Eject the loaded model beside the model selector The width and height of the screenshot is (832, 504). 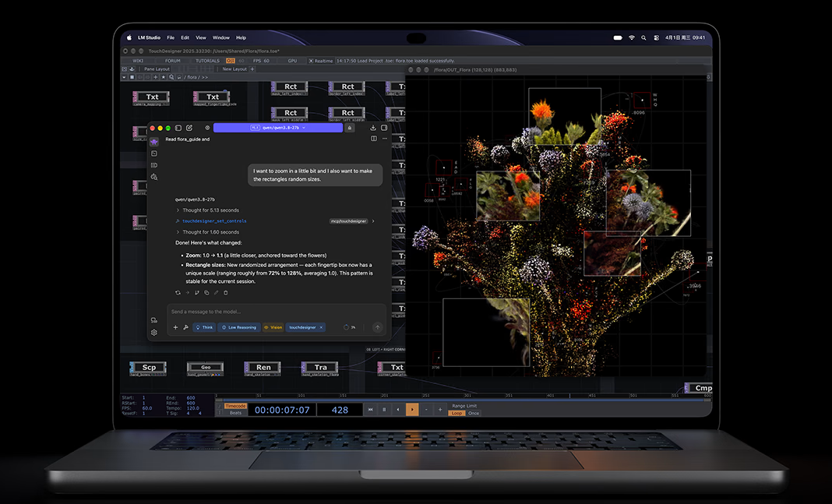click(349, 128)
